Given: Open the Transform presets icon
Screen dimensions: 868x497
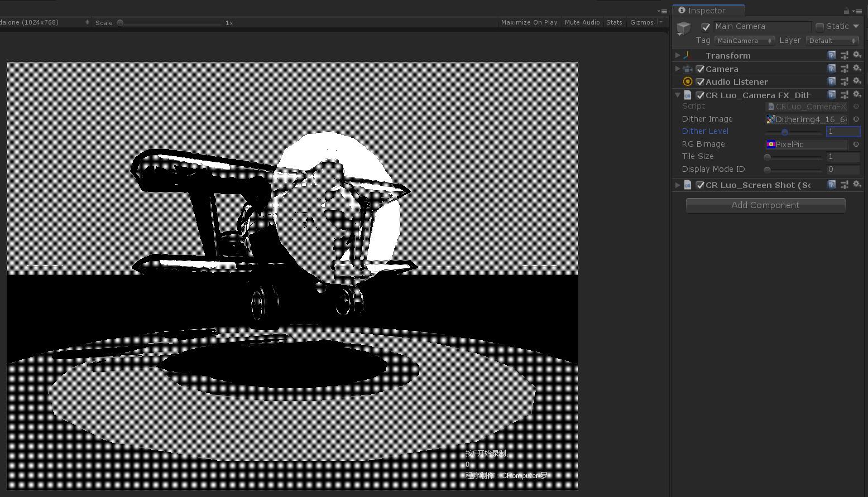Looking at the screenshot, I should coord(845,55).
